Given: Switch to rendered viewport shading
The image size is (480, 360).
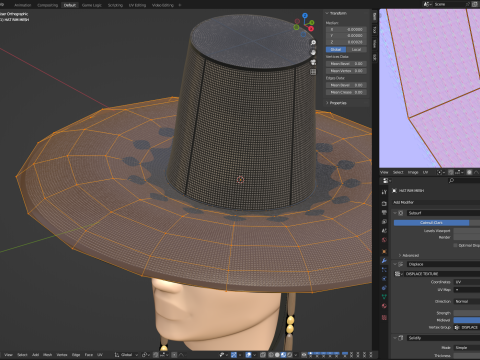Looking at the screenshot, I should coord(289,355).
